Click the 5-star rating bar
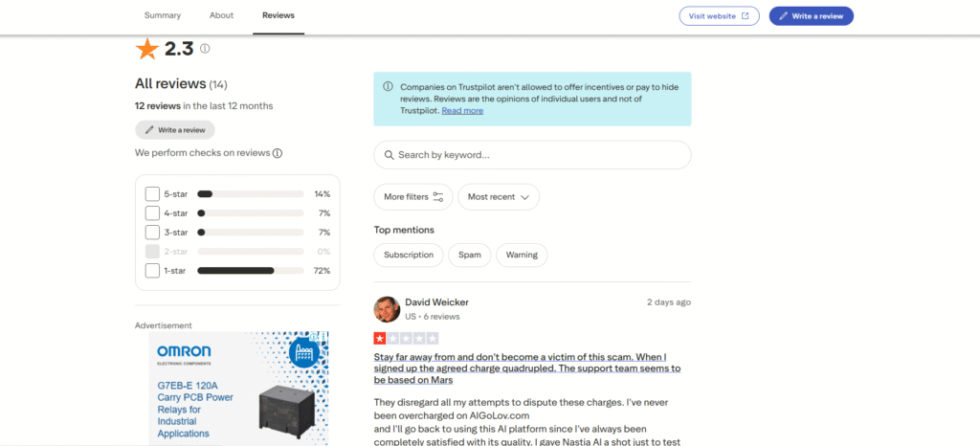 click(251, 194)
